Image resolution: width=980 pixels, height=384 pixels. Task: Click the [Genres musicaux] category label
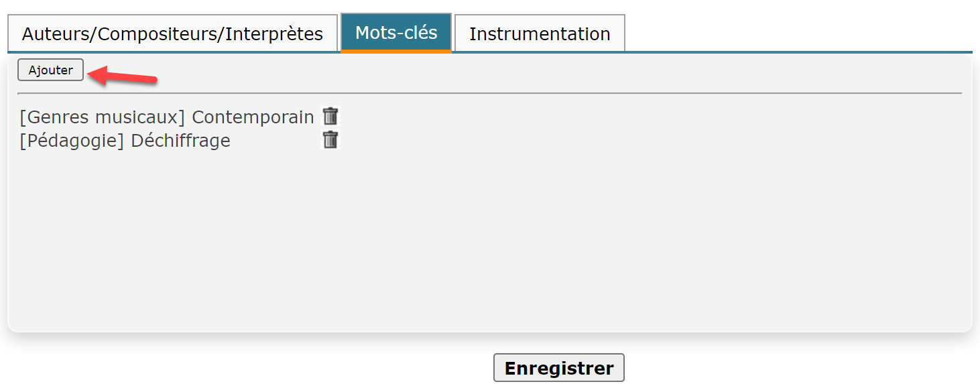[x=103, y=117]
